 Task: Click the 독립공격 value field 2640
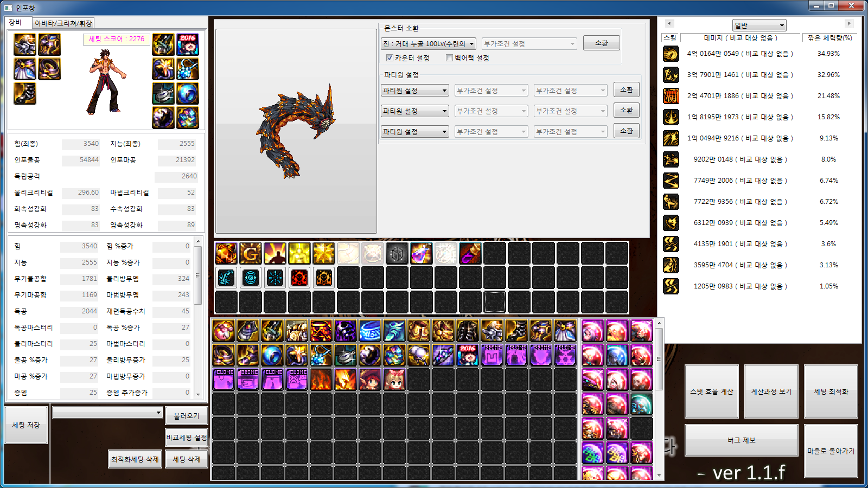[x=176, y=176]
